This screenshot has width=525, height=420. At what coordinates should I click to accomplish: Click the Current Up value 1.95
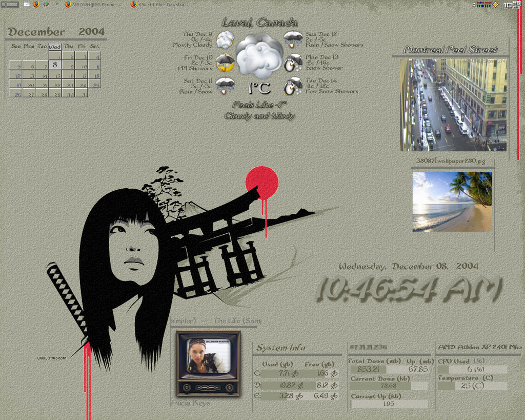coord(389,404)
